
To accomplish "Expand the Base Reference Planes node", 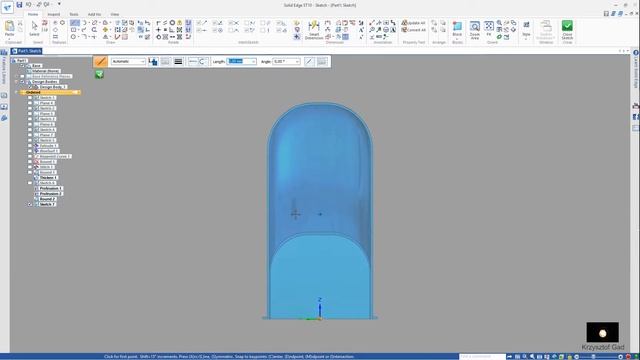I will pos(17,76).
